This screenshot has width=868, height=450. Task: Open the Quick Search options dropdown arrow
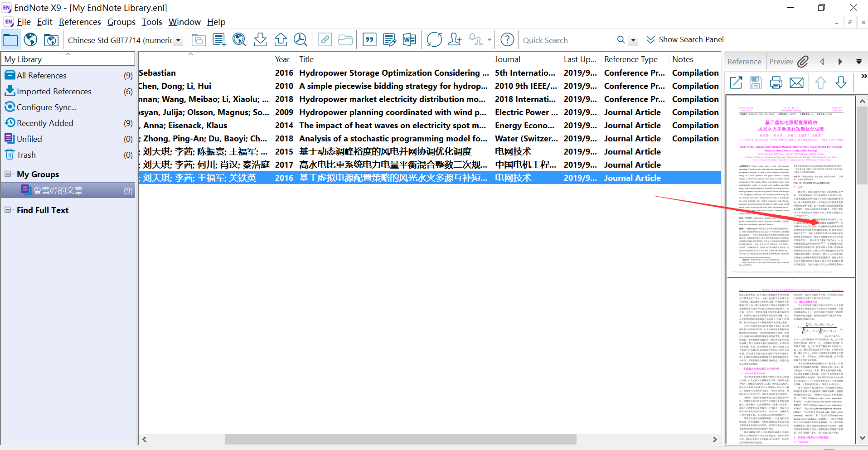click(x=633, y=40)
